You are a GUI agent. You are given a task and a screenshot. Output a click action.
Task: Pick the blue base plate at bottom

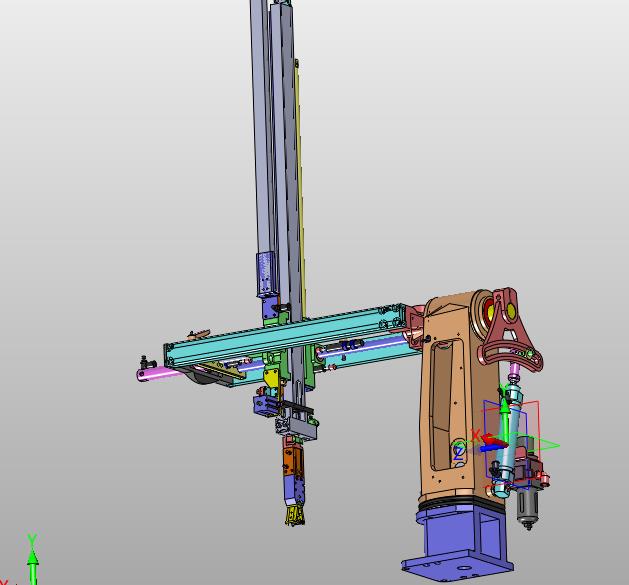457,567
